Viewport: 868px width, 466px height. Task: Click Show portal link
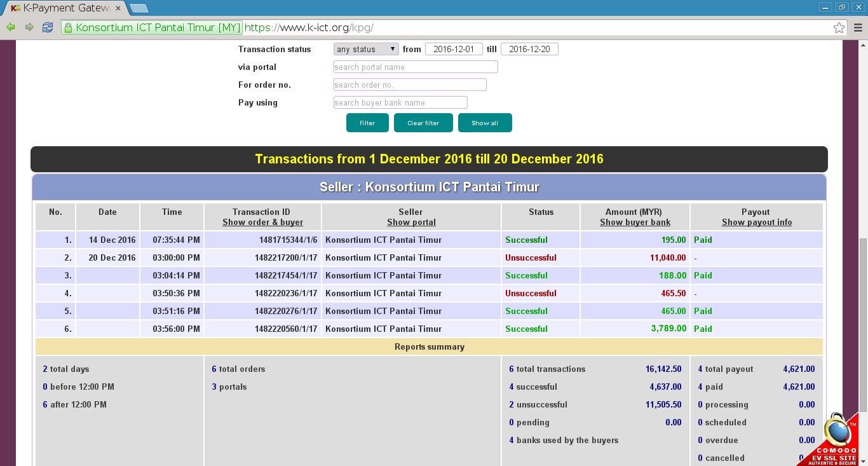pyautogui.click(x=411, y=223)
